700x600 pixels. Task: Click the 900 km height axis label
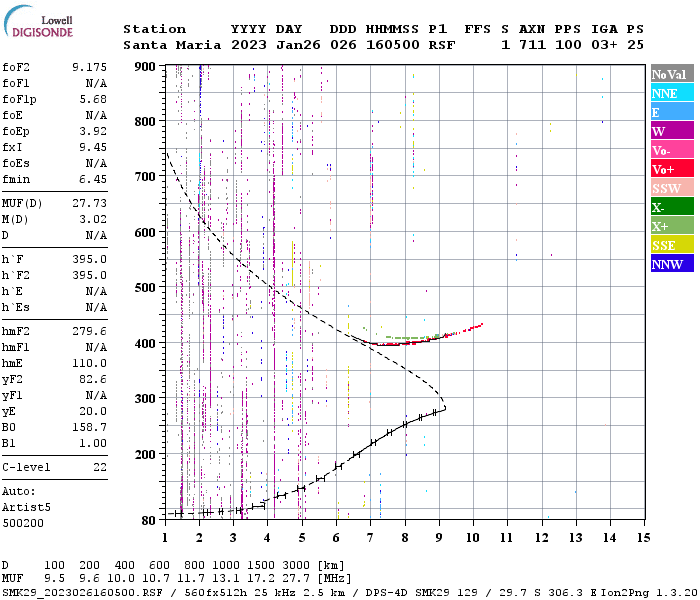pyautogui.click(x=145, y=67)
